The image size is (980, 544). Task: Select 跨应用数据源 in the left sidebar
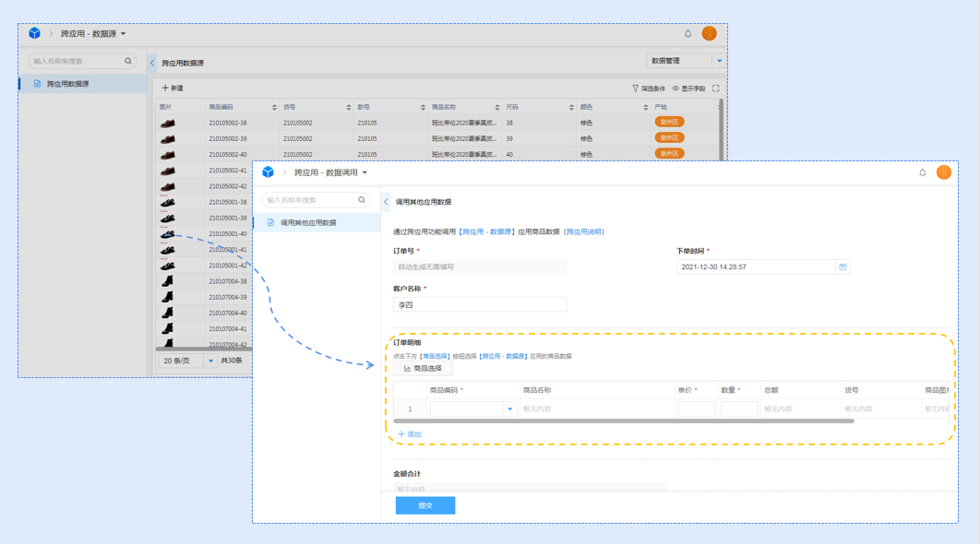[x=67, y=84]
